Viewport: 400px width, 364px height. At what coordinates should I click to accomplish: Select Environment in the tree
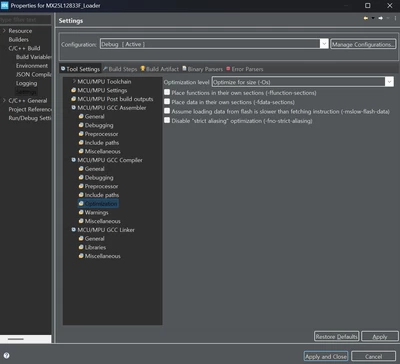point(32,66)
